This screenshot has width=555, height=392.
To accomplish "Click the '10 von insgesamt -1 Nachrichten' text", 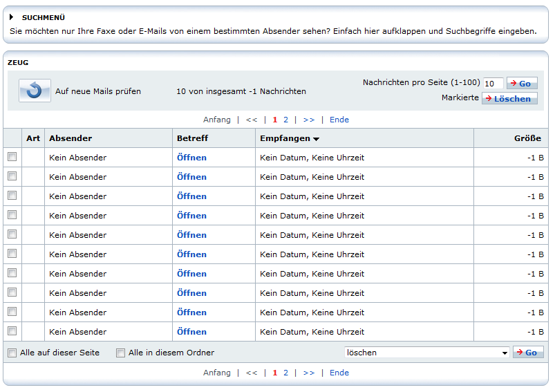I will tap(241, 91).
